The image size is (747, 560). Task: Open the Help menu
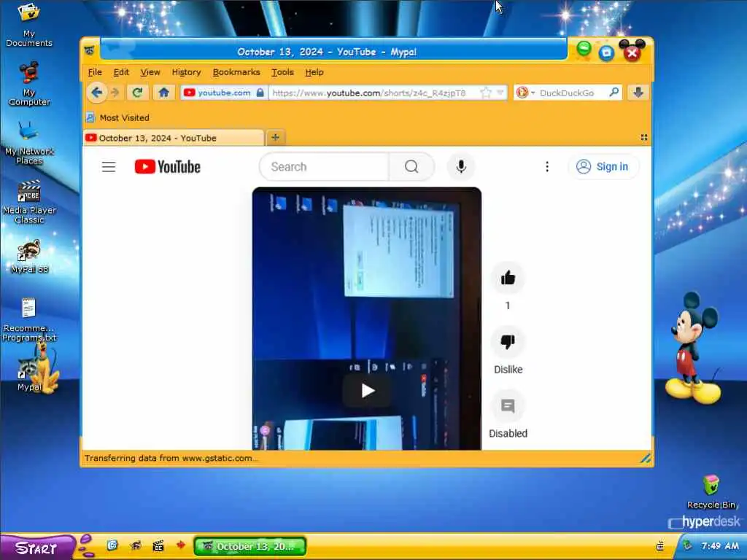(x=314, y=72)
